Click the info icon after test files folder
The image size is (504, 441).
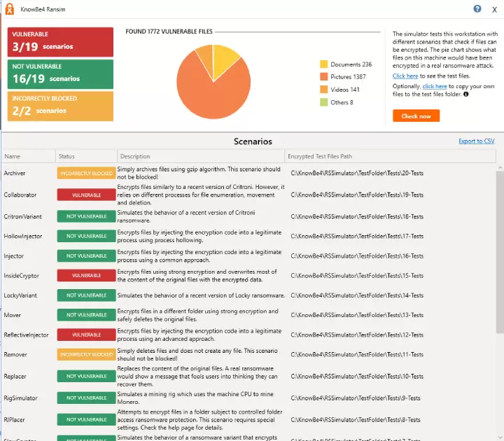pos(465,94)
